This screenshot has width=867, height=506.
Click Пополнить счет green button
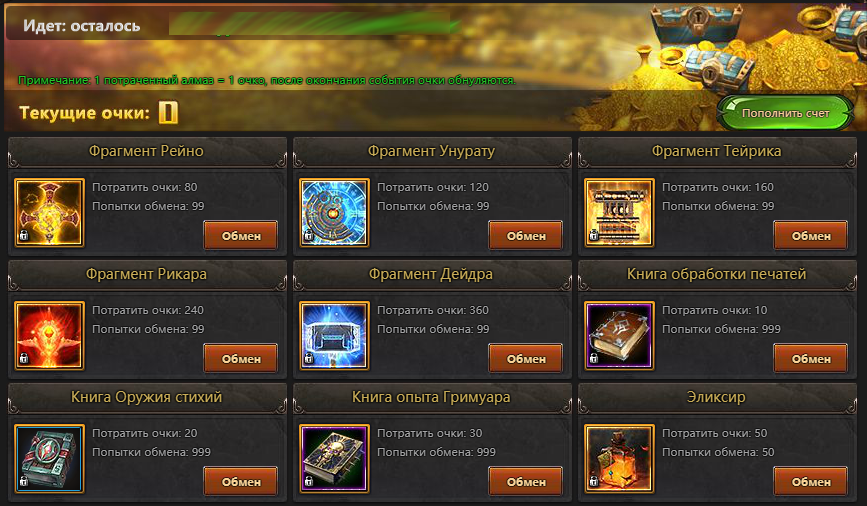click(x=785, y=113)
